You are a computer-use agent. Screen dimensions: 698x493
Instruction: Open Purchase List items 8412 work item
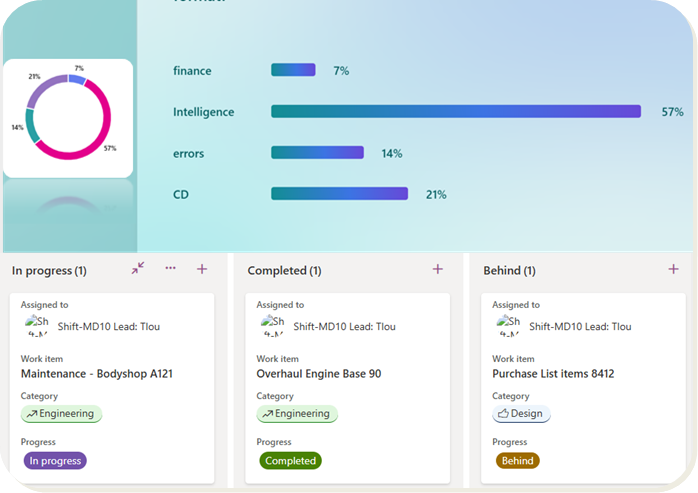(553, 374)
